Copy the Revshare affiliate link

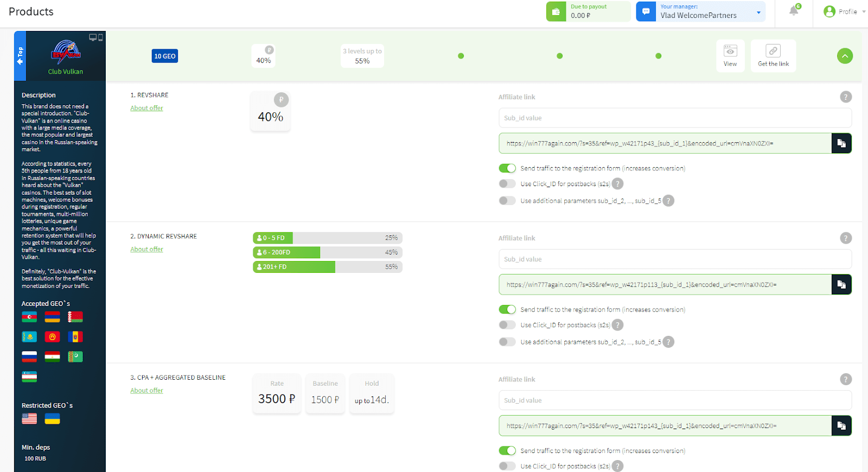pos(841,143)
